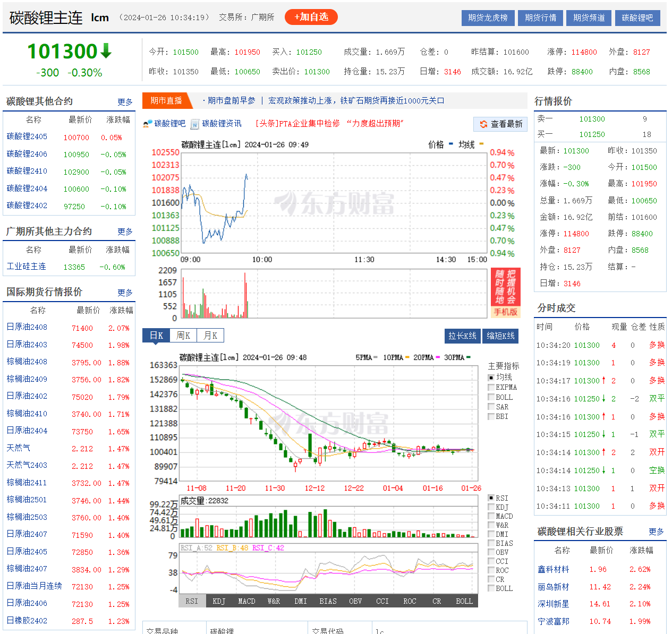
Task: Click the current price 101300
Action: point(62,52)
